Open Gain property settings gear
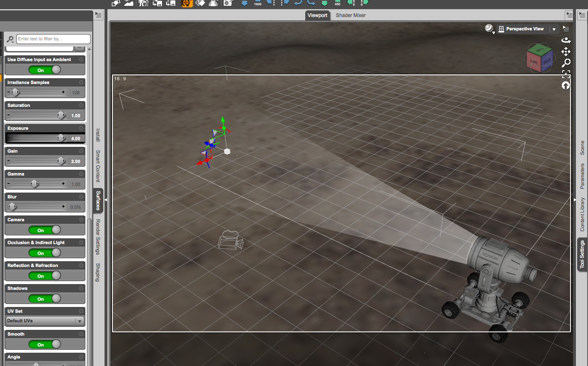The height and width of the screenshot is (366, 588). pos(81,151)
